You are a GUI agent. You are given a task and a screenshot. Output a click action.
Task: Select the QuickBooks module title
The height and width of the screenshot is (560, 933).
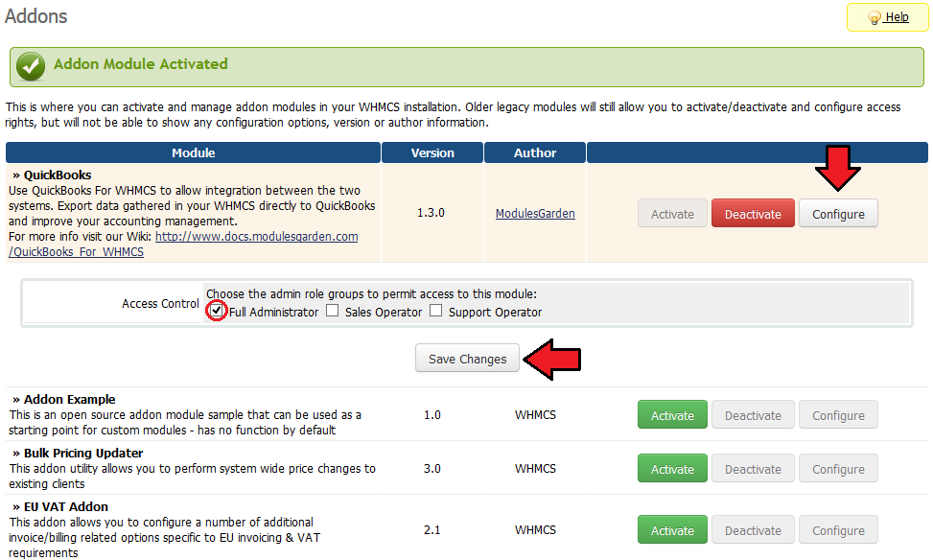(58, 175)
